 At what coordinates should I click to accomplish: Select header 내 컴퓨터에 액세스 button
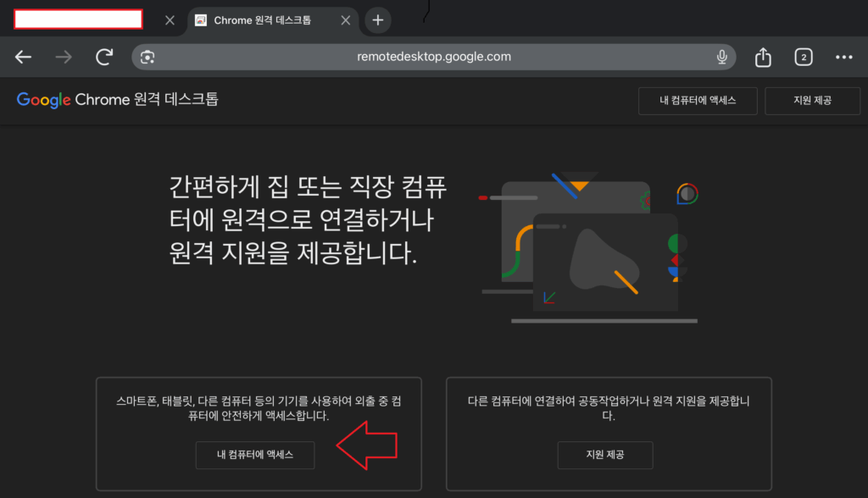tap(698, 101)
